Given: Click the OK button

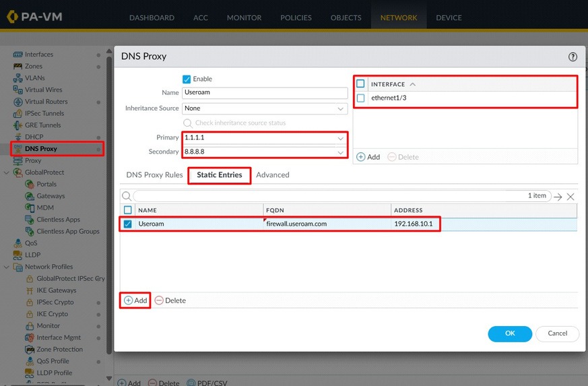Looking at the screenshot, I should [510, 333].
